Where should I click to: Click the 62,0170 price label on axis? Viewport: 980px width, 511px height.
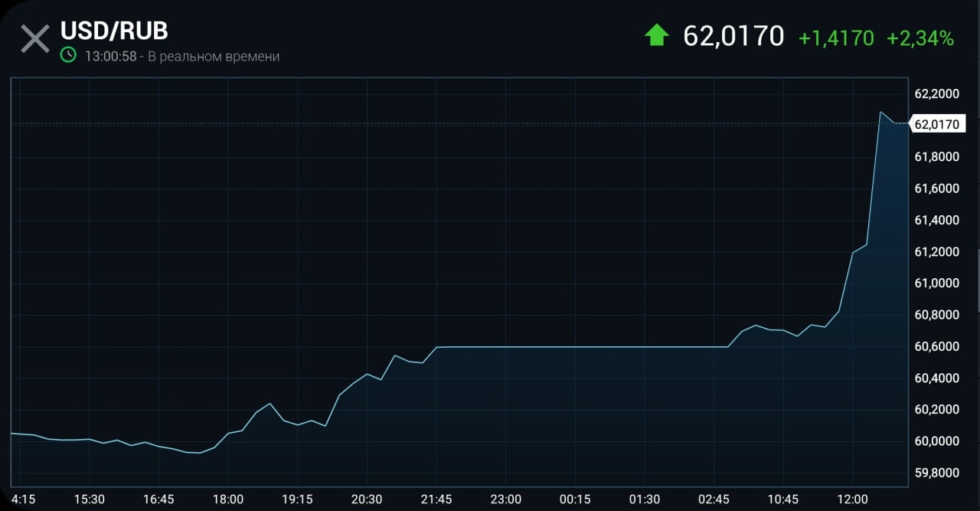[937, 124]
